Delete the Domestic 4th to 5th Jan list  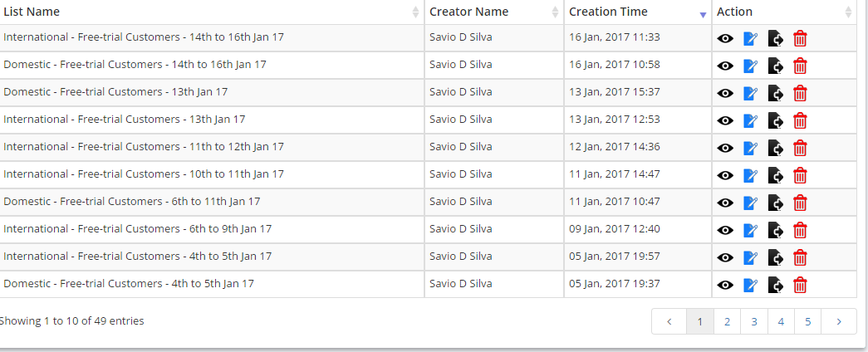pyautogui.click(x=800, y=285)
